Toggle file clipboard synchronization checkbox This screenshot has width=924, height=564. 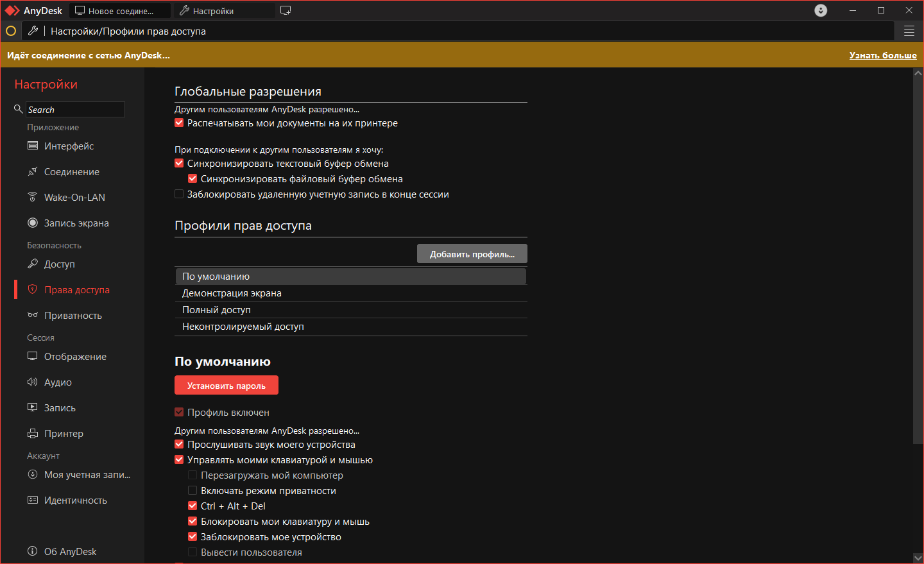click(x=193, y=178)
